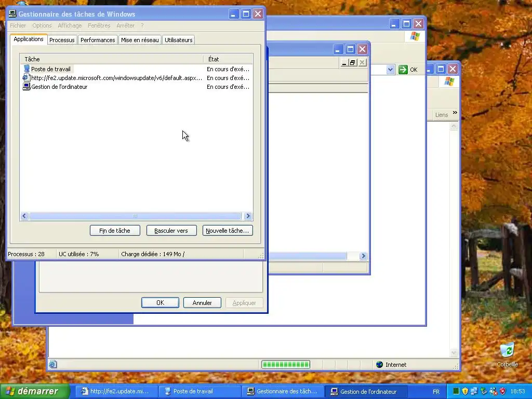
Task: Click the Basculer vers button
Action: point(171,230)
